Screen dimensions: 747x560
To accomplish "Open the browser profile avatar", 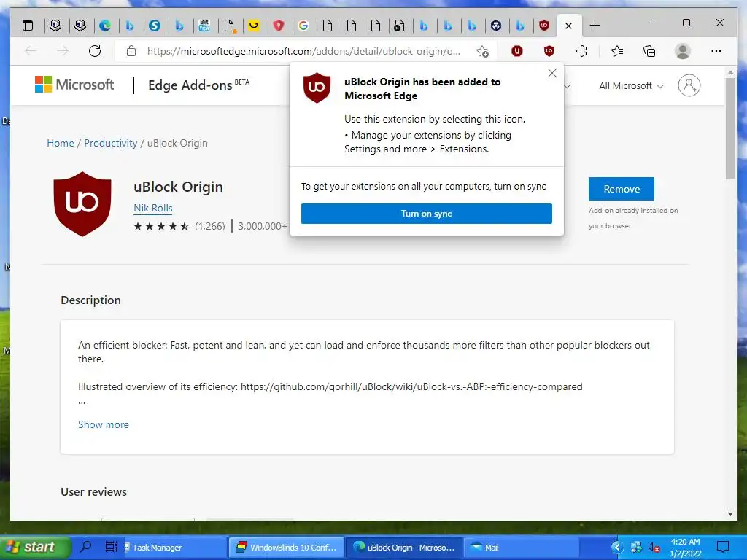I will coord(683,51).
